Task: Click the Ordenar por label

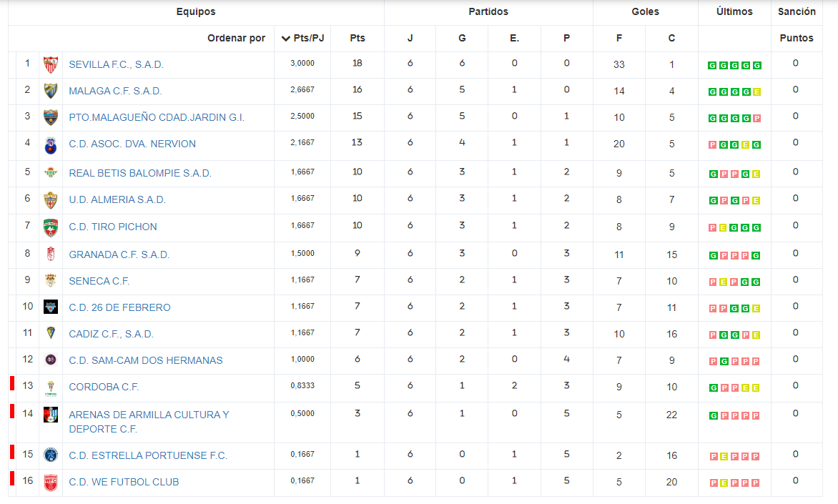Action: (x=236, y=38)
